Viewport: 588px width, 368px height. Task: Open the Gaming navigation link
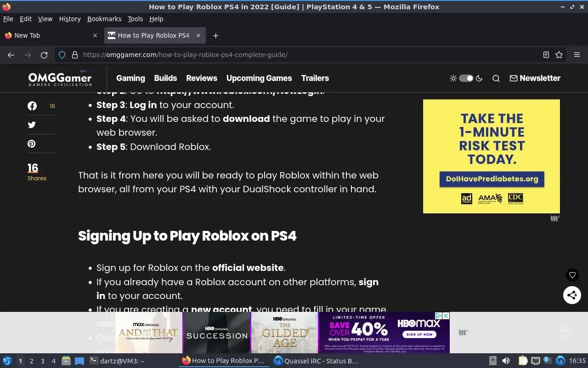pyautogui.click(x=130, y=78)
